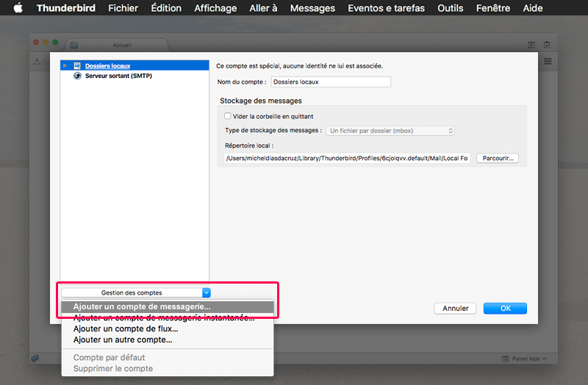Click the Serveur sortant SMTP icon
This screenshot has width=588, height=385.
[x=77, y=76]
